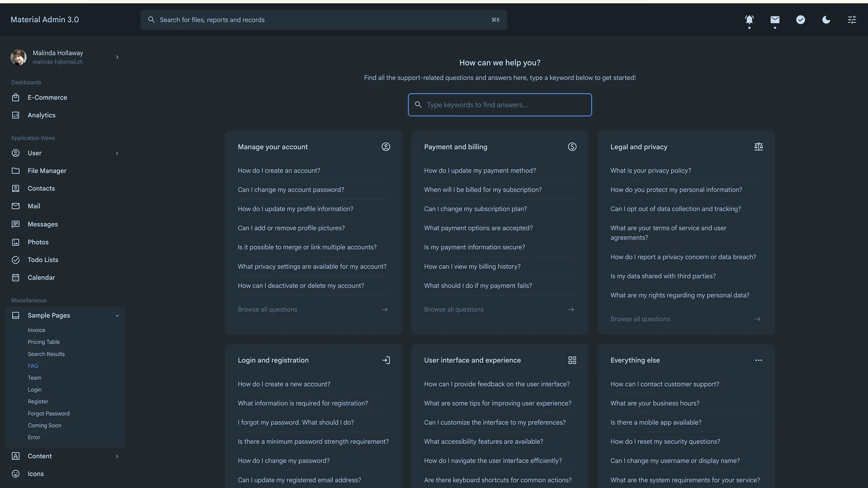The height and width of the screenshot is (488, 868).
Task: Open the Forgot Password page
Action: (48, 413)
